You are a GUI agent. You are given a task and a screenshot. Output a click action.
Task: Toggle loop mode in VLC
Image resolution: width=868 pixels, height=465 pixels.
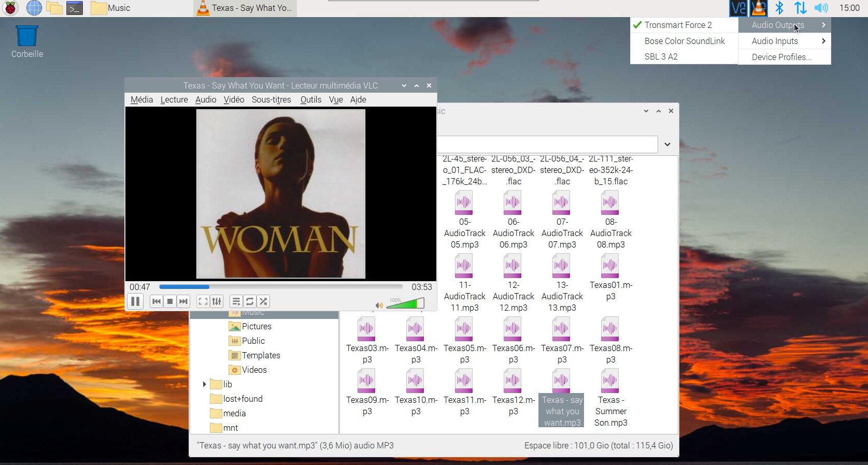pos(250,301)
